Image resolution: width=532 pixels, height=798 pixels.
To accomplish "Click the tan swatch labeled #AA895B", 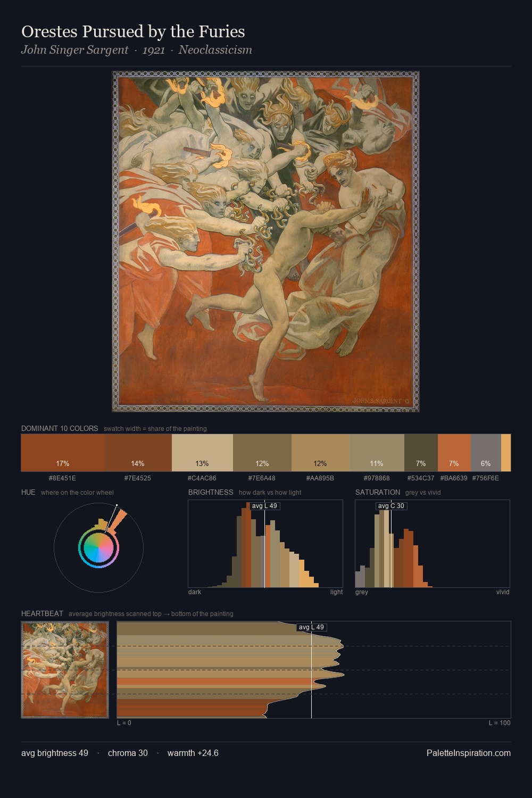I will 320,453.
